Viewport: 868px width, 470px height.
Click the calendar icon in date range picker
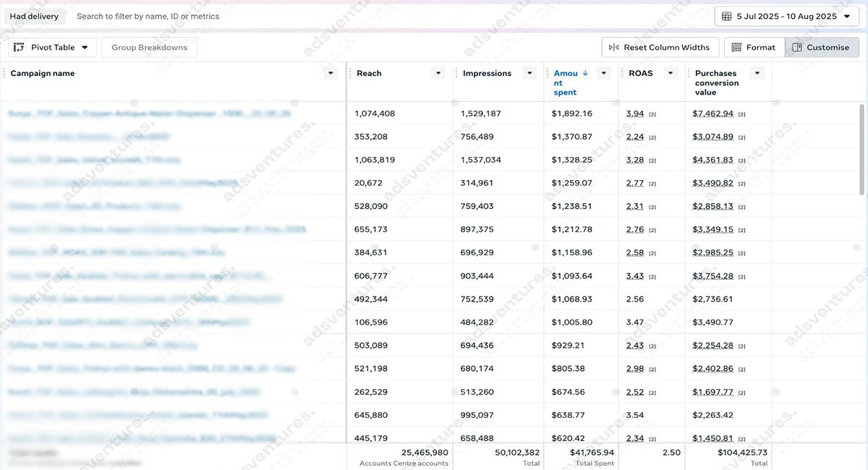727,16
